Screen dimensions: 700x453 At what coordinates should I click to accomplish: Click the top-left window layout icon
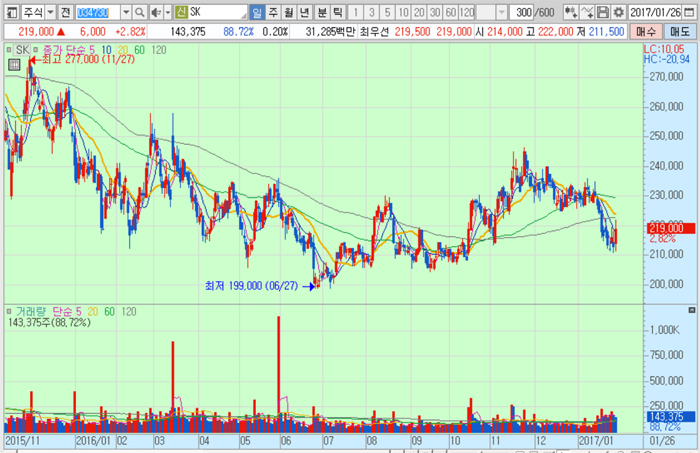point(10,13)
